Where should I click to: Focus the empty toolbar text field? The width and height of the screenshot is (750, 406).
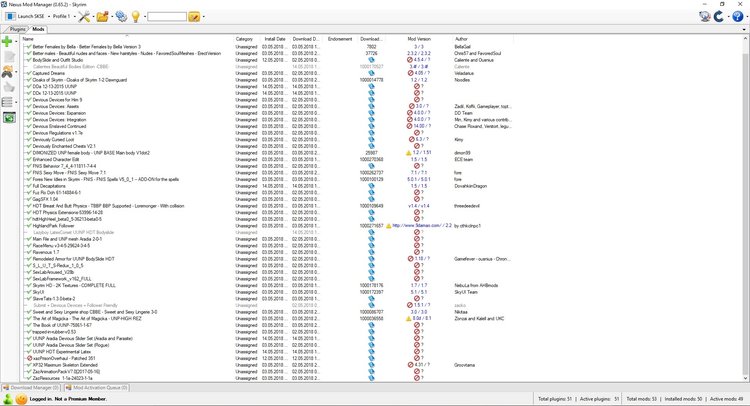[x=166, y=17]
